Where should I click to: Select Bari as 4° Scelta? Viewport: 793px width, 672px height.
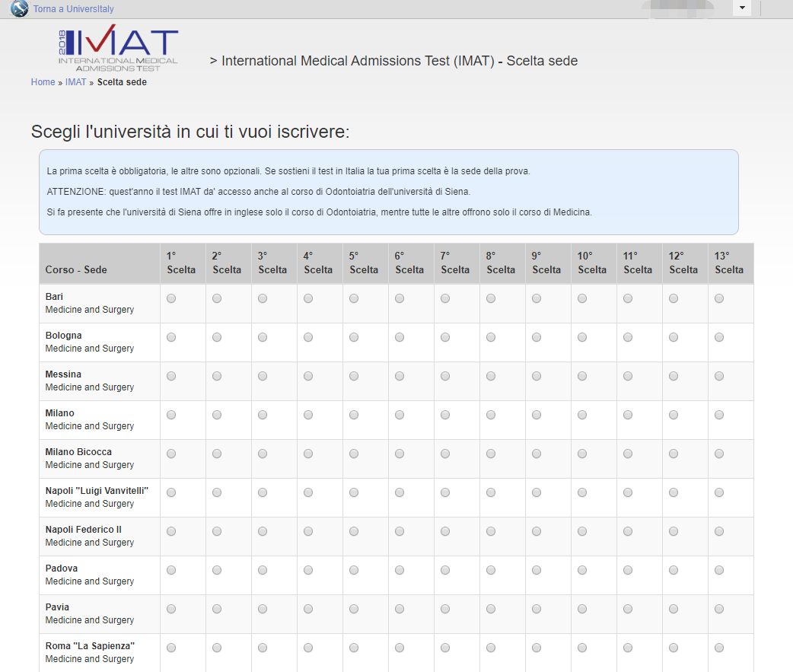(x=308, y=299)
